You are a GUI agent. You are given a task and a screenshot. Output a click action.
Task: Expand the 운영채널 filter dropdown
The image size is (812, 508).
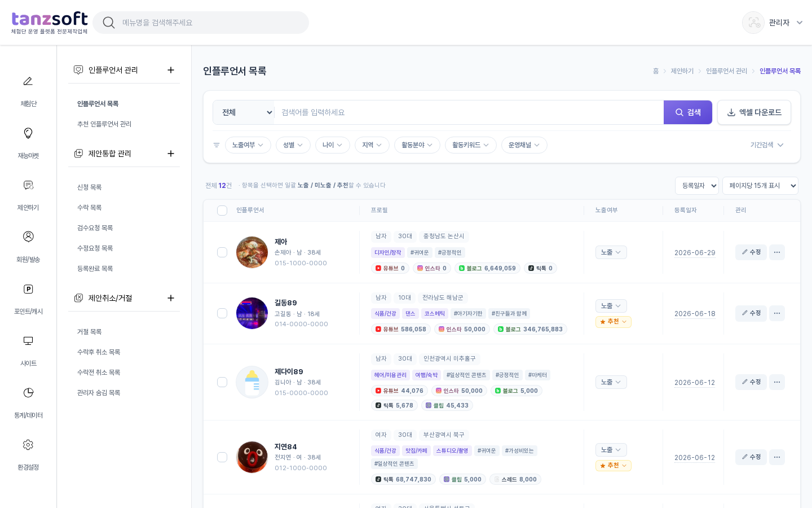coord(524,145)
